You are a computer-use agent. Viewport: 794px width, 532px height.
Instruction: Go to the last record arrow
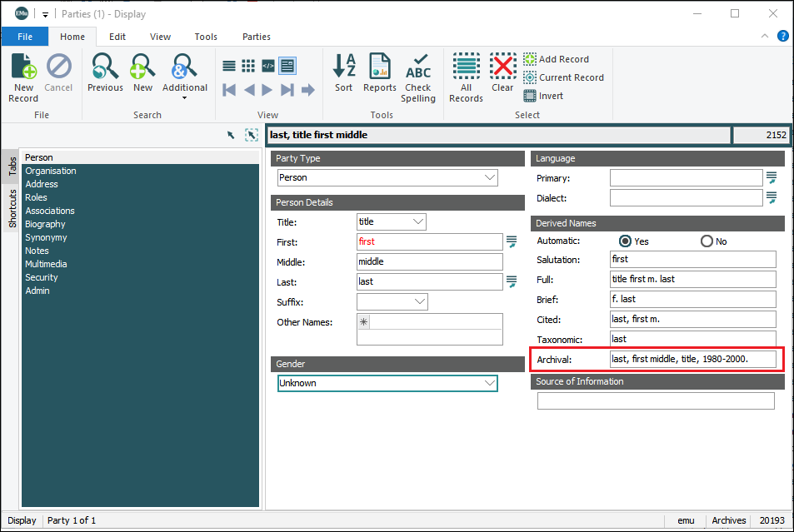point(287,90)
